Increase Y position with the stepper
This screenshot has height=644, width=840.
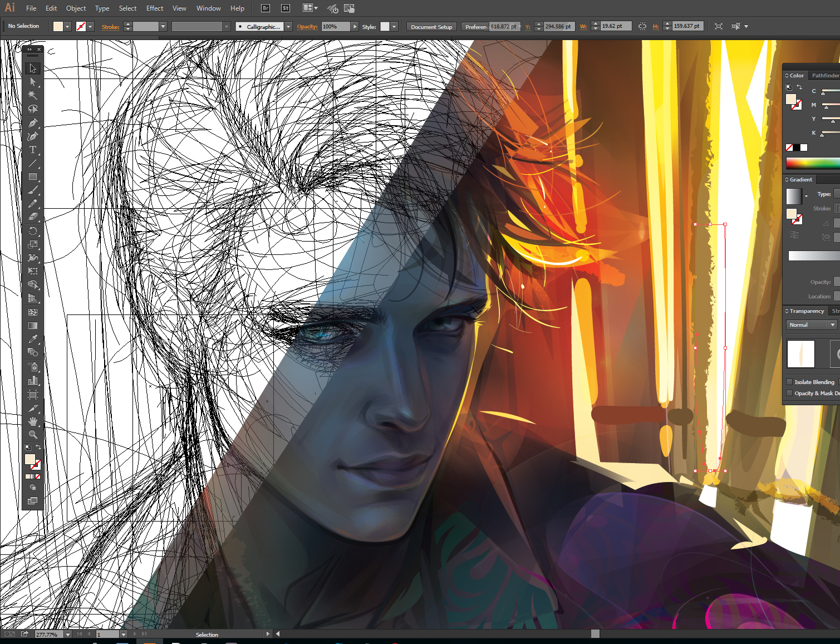pos(538,24)
